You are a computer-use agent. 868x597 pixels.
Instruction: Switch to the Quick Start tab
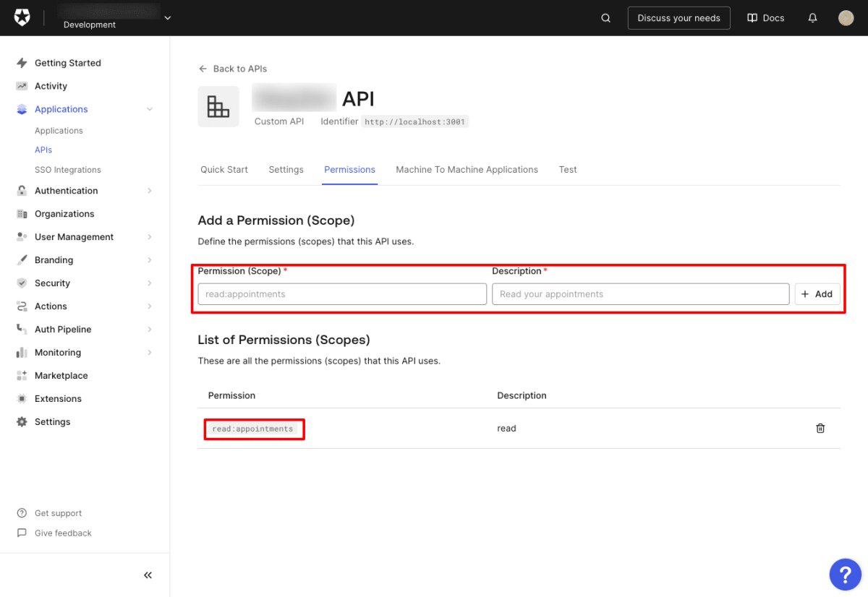(x=224, y=170)
